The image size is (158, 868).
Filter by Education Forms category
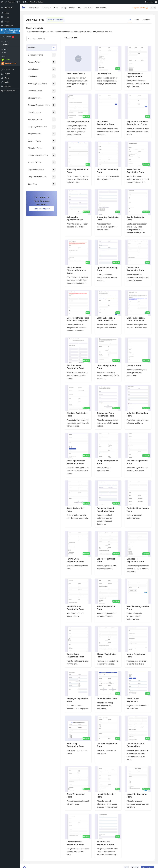[x=42, y=112]
